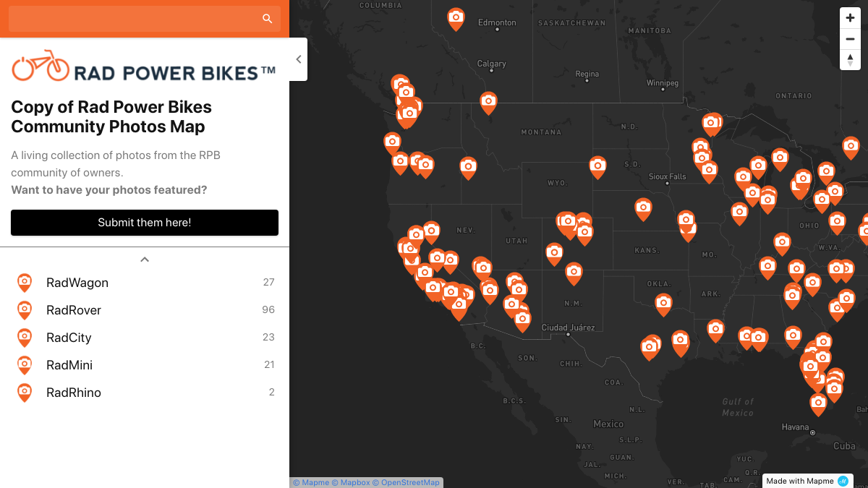The width and height of the screenshot is (868, 488).
Task: Click the 'Want to have your photos featured?' text
Action: tap(109, 190)
